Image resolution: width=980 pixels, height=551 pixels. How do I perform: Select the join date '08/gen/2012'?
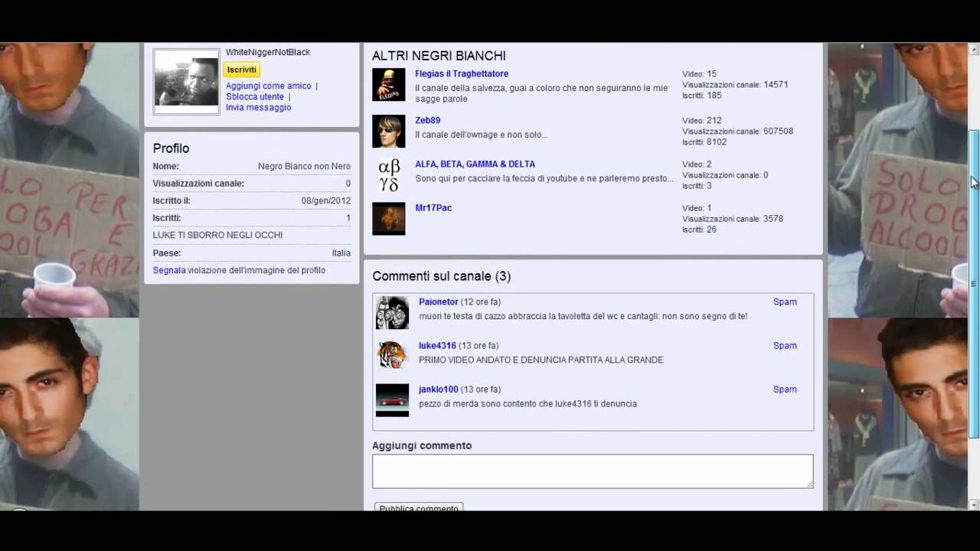click(x=326, y=201)
